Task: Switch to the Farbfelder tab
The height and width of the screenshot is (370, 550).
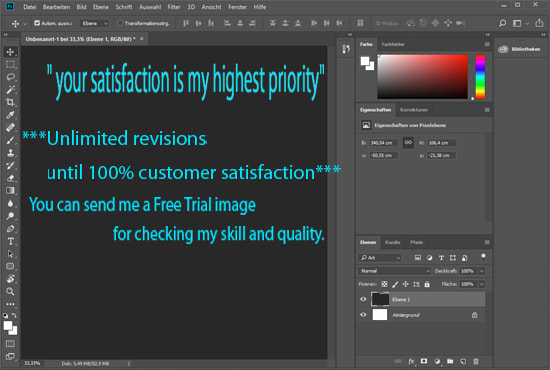Action: 393,44
